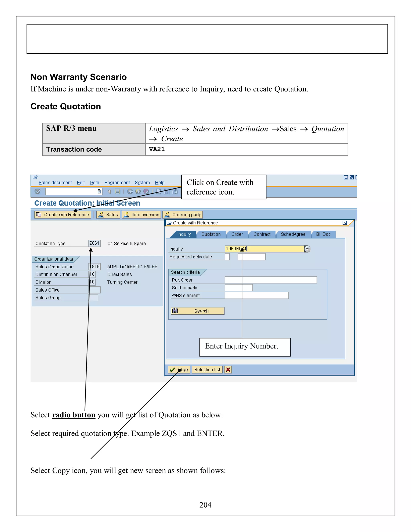Open command field history dropdown
The width and height of the screenshot is (411, 532).
pyautogui.click(x=99, y=192)
